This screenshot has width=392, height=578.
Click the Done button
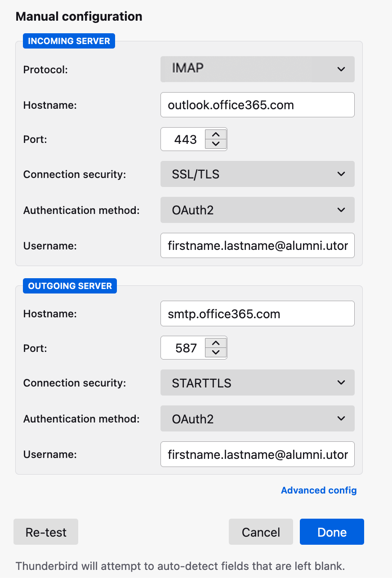(x=332, y=532)
